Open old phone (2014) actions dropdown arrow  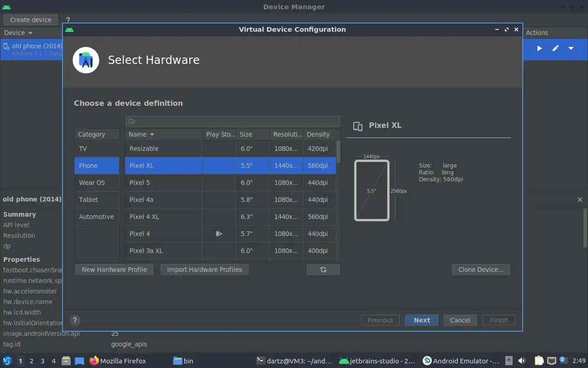click(571, 48)
